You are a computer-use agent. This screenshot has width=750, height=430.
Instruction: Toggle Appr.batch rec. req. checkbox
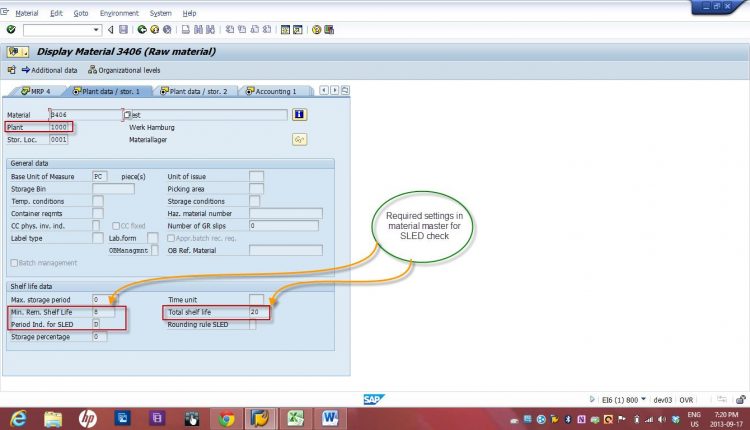pos(171,238)
